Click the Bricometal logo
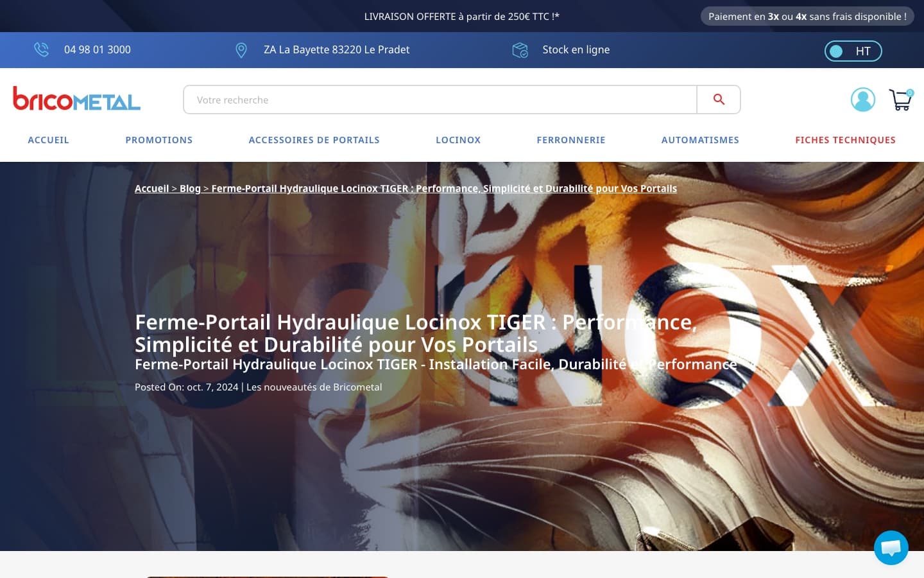 pyautogui.click(x=77, y=99)
